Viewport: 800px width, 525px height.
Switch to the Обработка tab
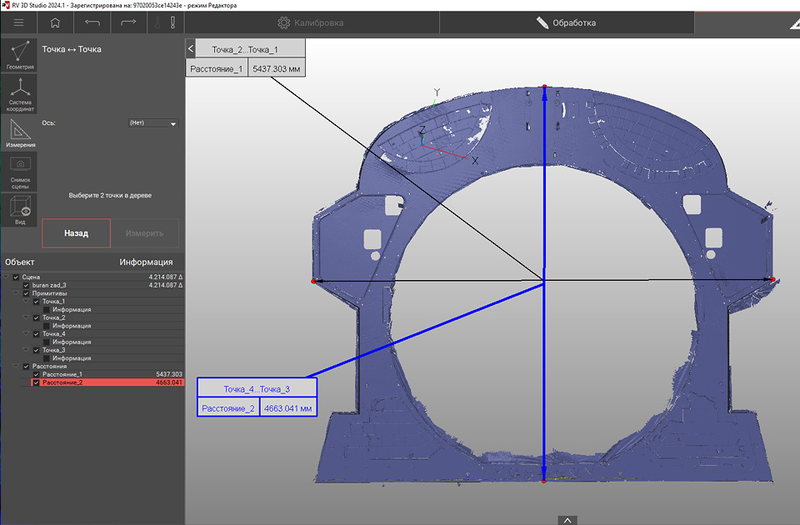click(x=565, y=22)
